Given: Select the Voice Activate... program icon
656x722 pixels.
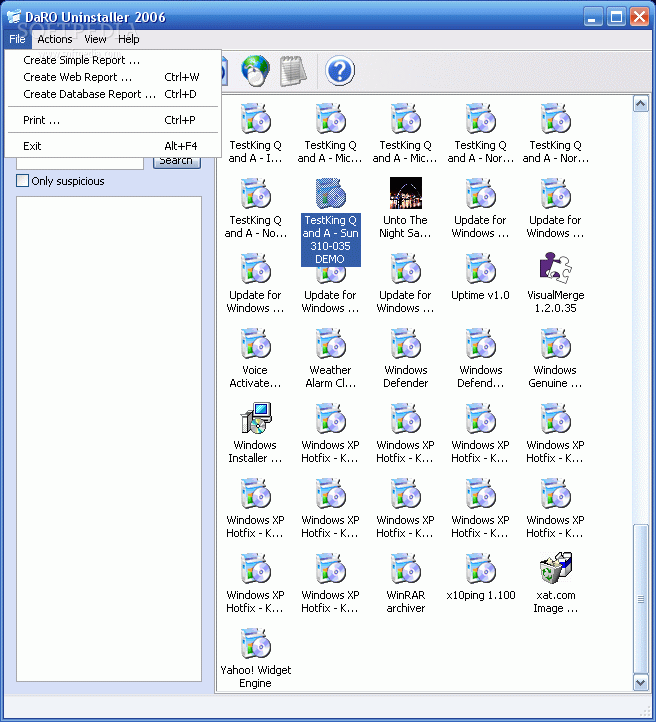Looking at the screenshot, I should pyautogui.click(x=255, y=344).
